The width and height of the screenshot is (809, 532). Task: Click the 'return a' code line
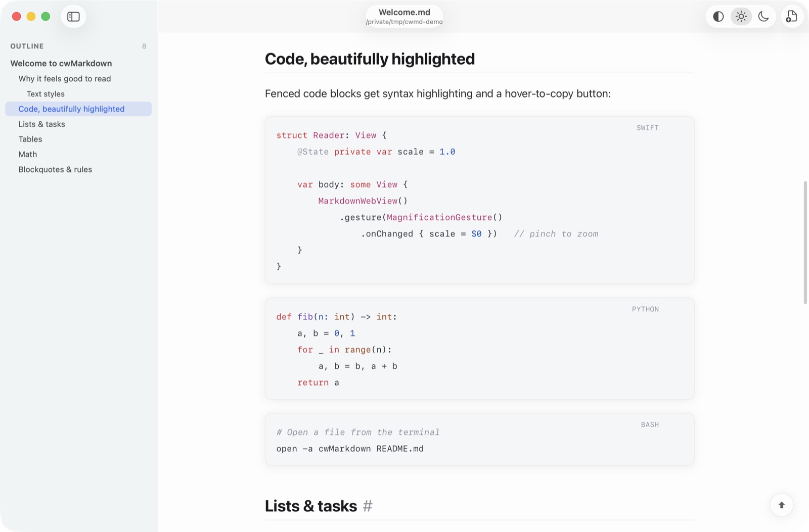point(318,382)
